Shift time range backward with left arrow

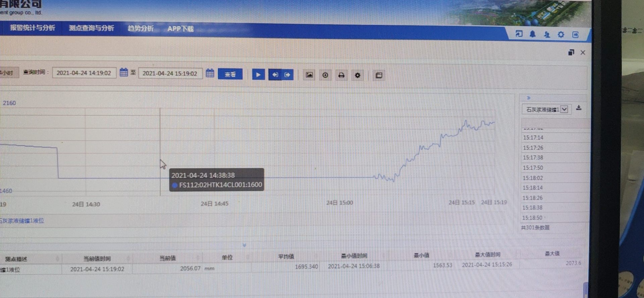pyautogui.click(x=275, y=75)
